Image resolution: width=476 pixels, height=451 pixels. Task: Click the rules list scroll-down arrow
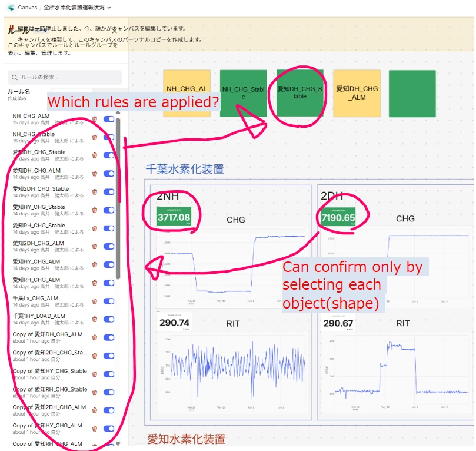[x=118, y=444]
